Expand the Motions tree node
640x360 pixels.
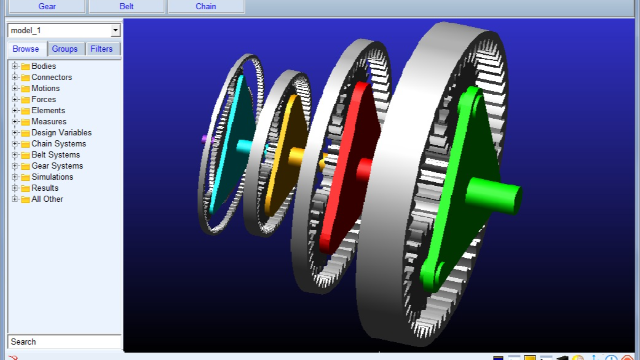click(15, 88)
